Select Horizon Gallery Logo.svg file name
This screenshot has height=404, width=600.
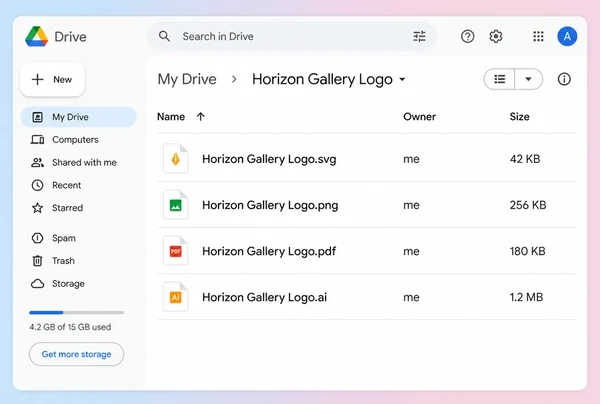269,159
